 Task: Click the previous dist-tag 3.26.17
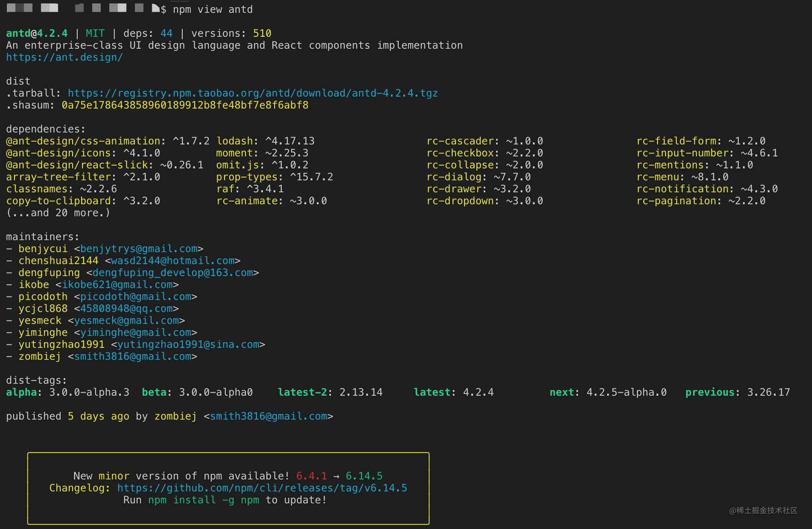tap(738, 392)
